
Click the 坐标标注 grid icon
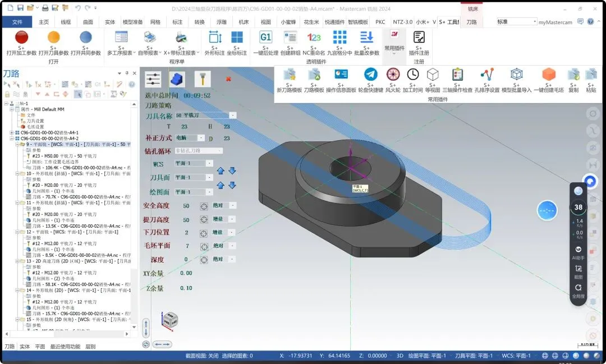tap(237, 38)
